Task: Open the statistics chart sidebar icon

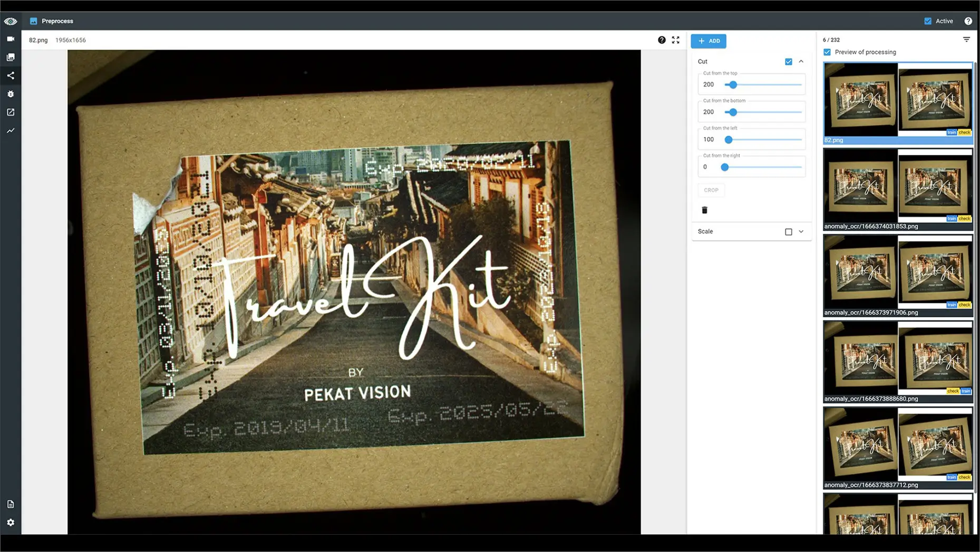Action: point(11,131)
